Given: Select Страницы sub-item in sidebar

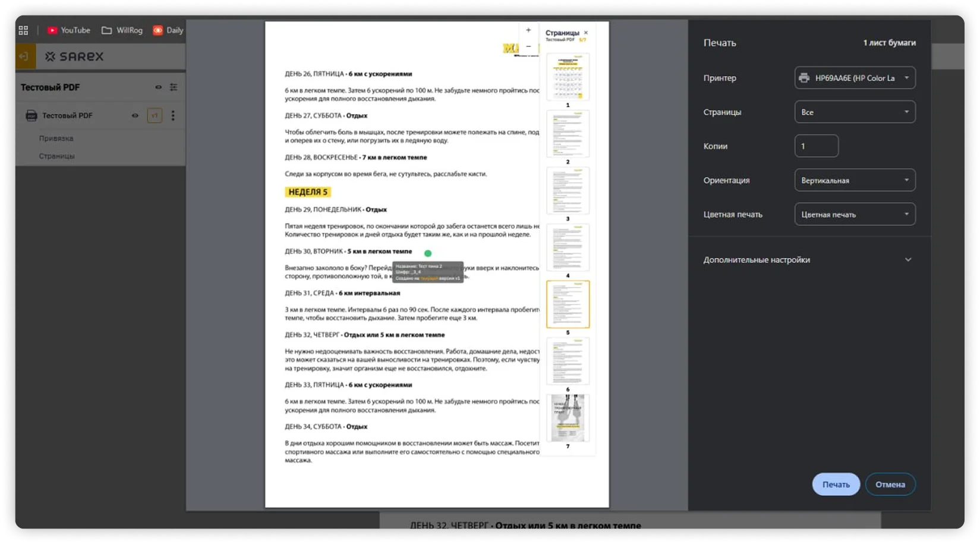Looking at the screenshot, I should coord(56,156).
